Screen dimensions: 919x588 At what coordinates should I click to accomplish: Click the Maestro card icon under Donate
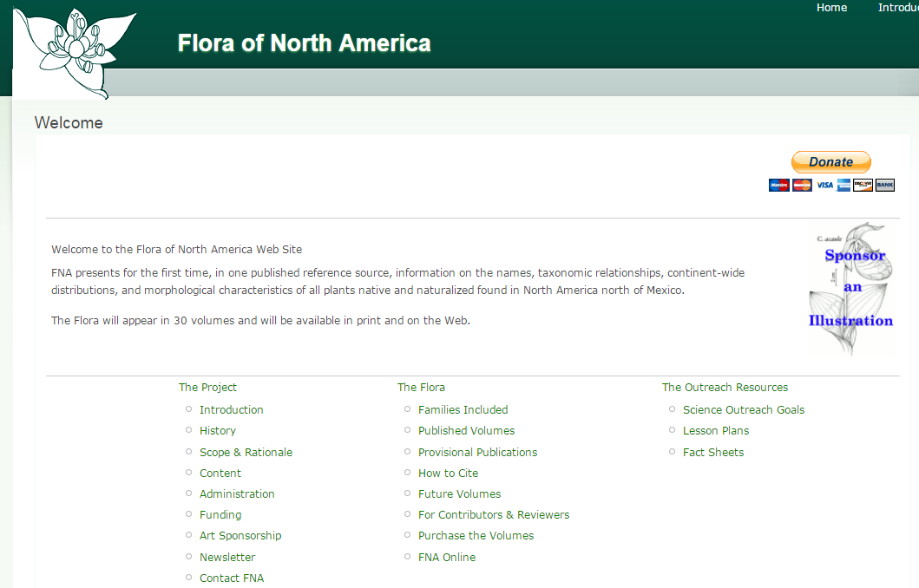pos(779,186)
